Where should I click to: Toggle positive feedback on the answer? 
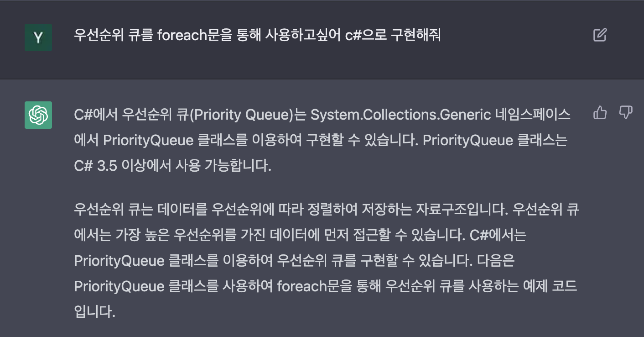[x=600, y=113]
